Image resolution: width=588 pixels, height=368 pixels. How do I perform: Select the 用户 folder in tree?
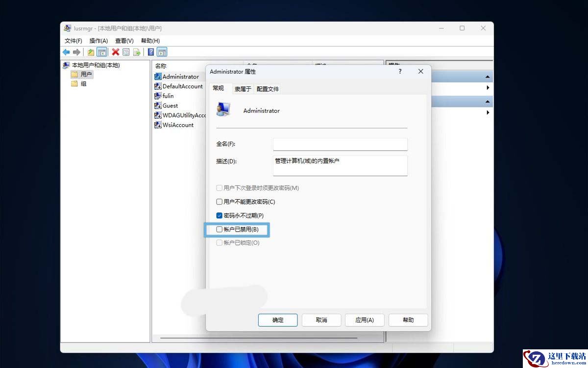(x=82, y=75)
